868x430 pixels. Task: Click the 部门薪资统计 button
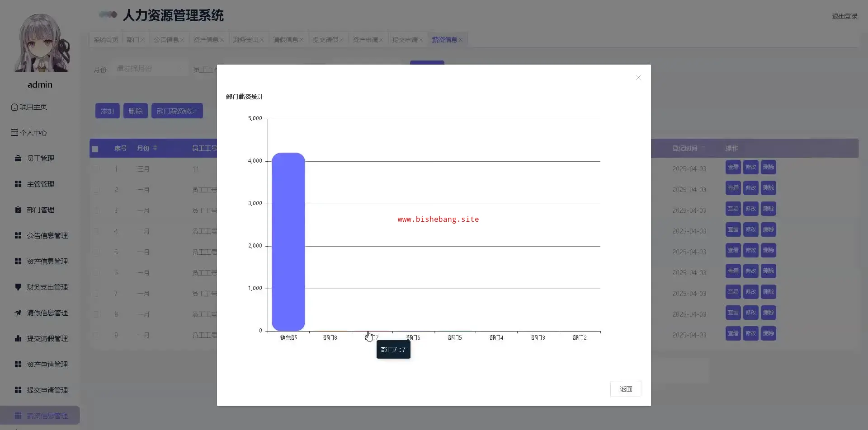tap(177, 111)
